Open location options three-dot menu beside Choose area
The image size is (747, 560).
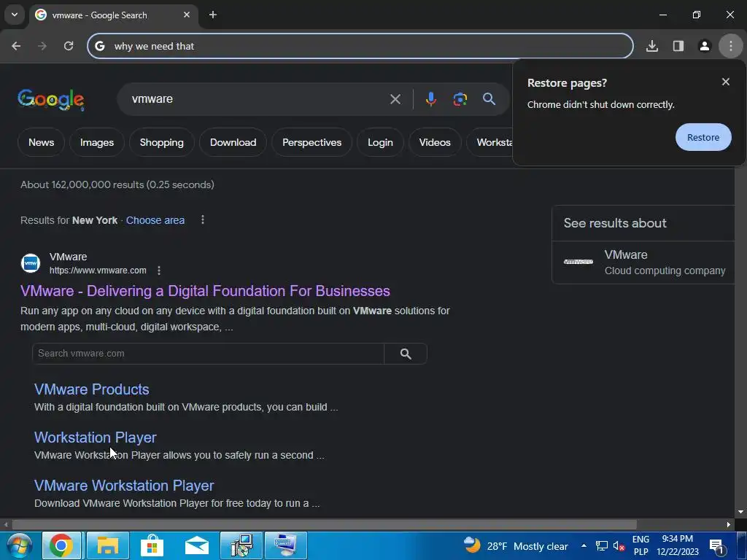[x=203, y=219]
